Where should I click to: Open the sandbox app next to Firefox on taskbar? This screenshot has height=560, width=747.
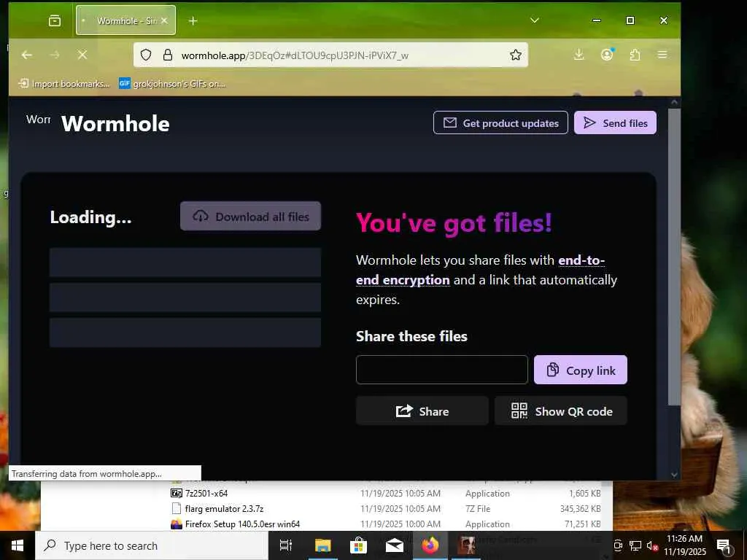(x=466, y=545)
